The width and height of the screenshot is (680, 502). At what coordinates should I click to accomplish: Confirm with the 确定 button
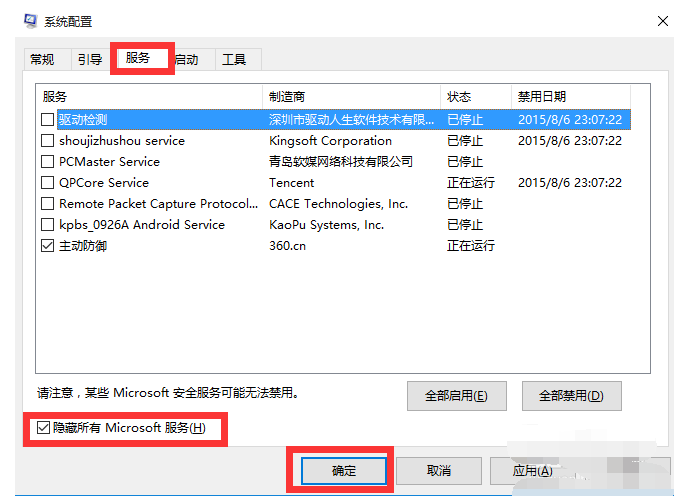click(x=343, y=470)
